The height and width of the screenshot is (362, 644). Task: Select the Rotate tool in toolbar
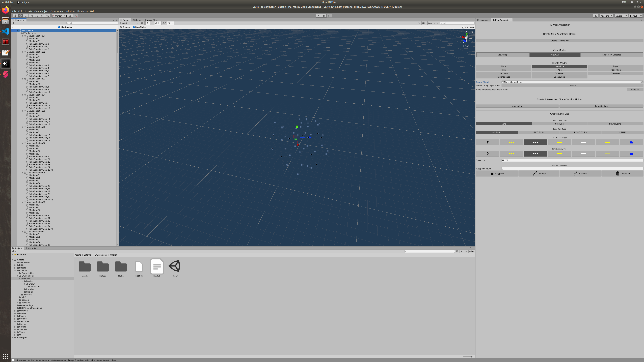(26, 16)
